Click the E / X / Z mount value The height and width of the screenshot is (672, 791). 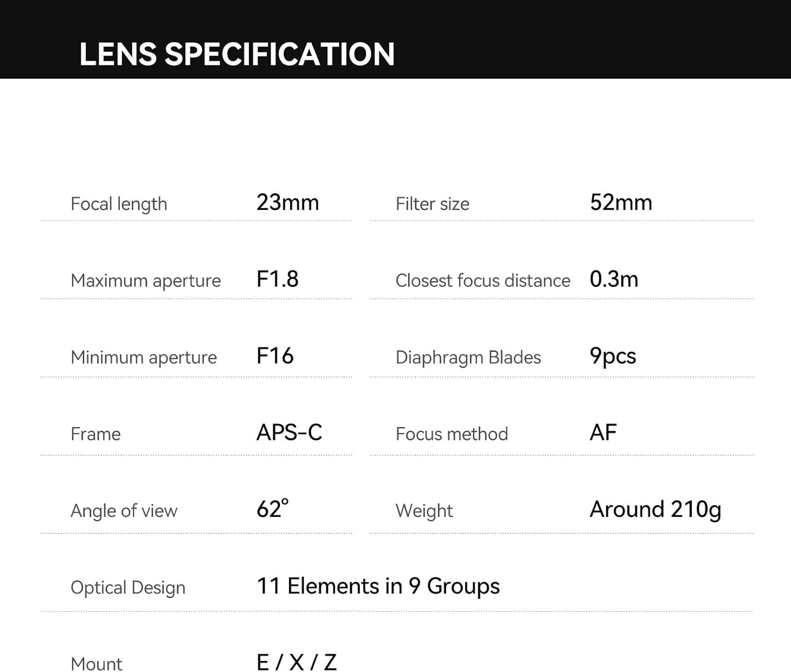(296, 663)
